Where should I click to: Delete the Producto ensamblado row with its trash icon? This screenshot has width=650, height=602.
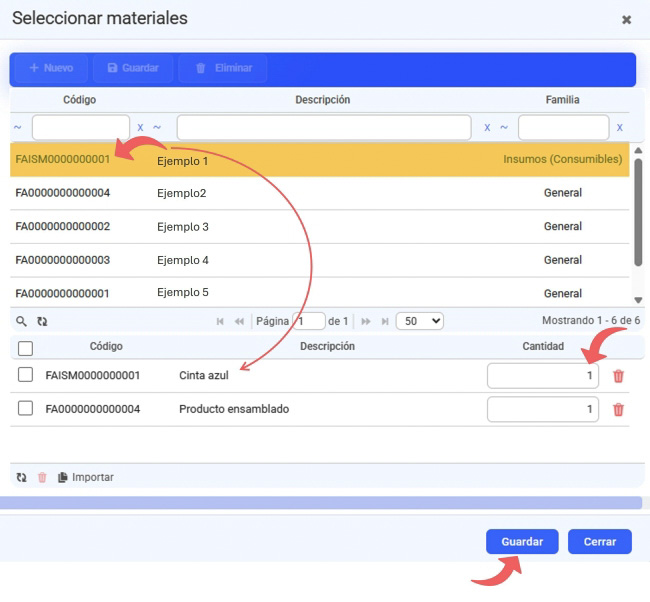click(618, 410)
